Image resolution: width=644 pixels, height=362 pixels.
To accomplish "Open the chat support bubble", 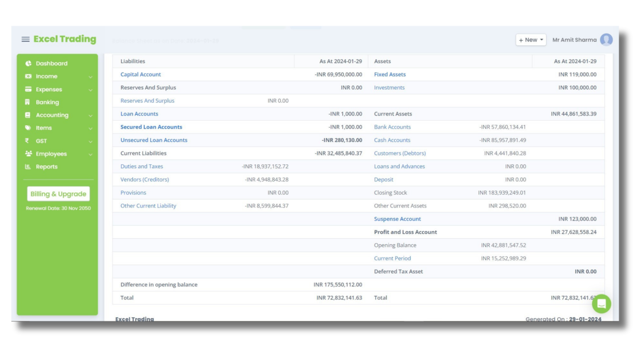I will click(x=602, y=303).
